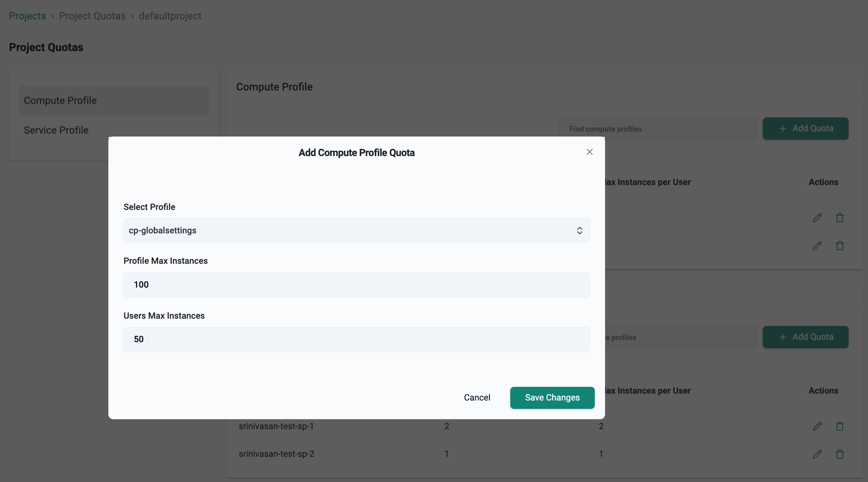Click the Users Max Instances field
868x482 pixels.
(356, 339)
